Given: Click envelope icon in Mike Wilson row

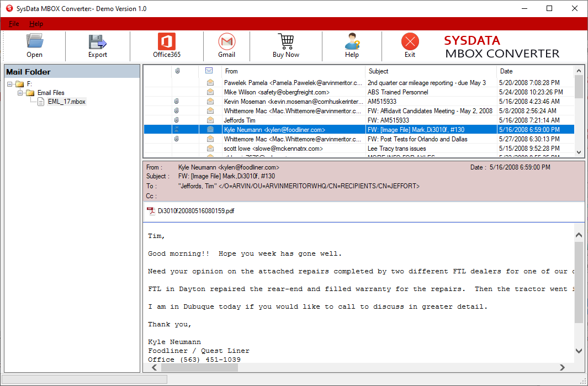Looking at the screenshot, I should [210, 92].
